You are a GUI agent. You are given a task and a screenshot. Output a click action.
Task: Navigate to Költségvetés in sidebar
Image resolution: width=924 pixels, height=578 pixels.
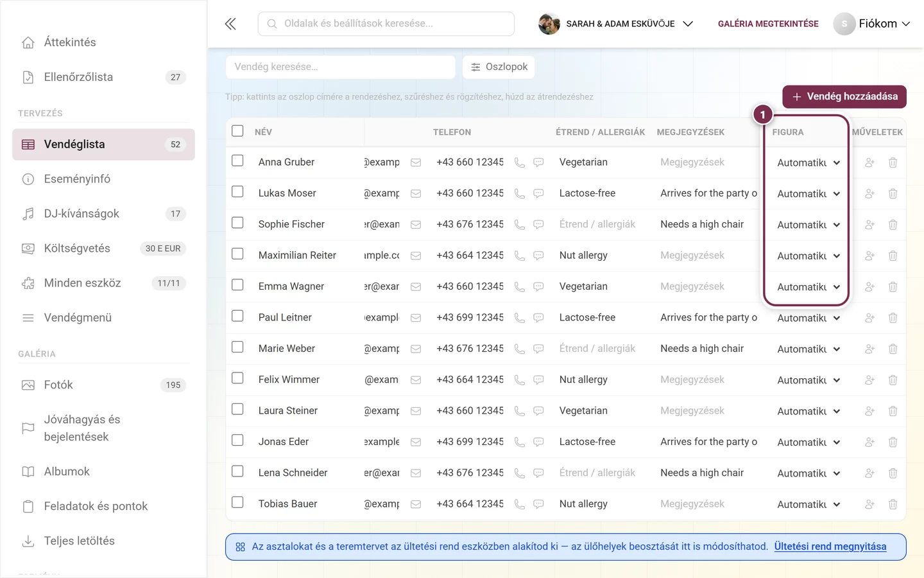click(103, 249)
